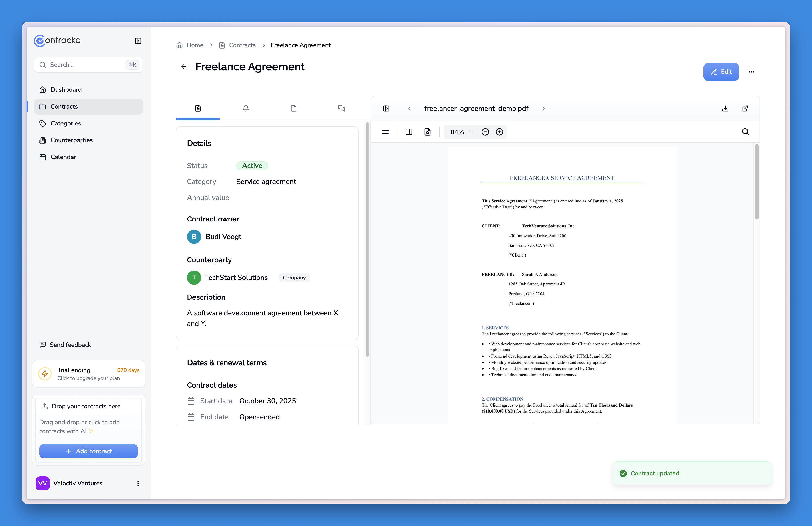Image resolution: width=812 pixels, height=526 pixels.
Task: Click the Edit button
Action: (x=721, y=72)
